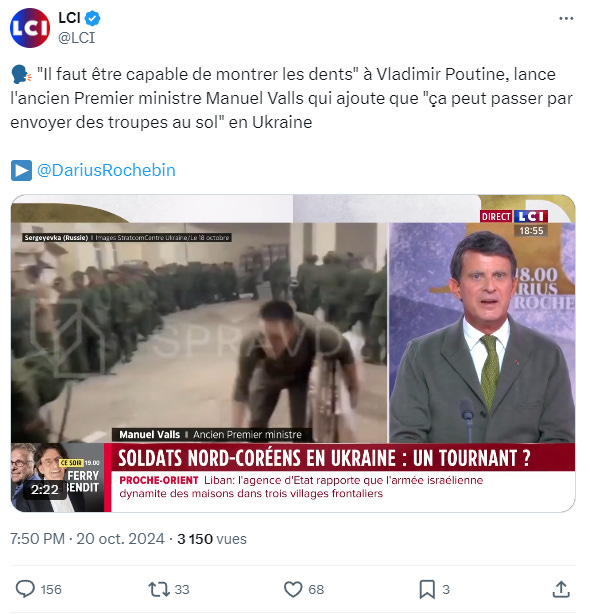Image resolution: width=590 pixels, height=614 pixels.
Task: Click the retweet arrows icon
Action: click(x=159, y=589)
